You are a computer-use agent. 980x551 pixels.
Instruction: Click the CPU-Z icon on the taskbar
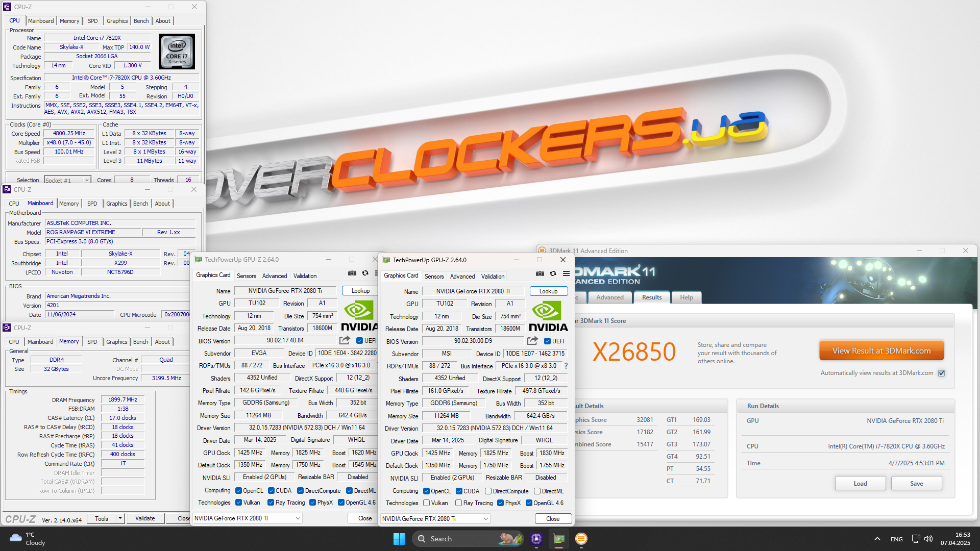536,539
